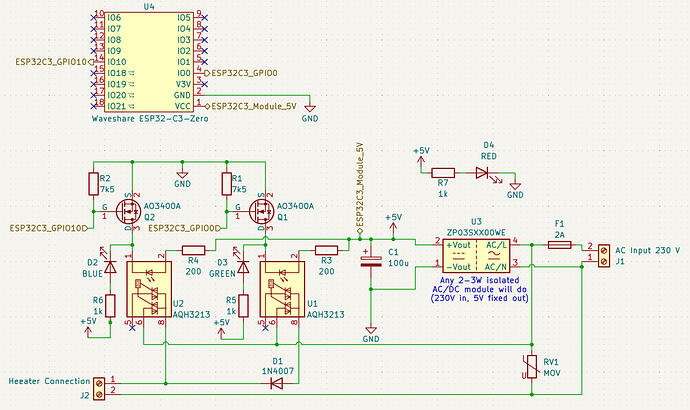Click the blue AC/DC module note text
This screenshot has height=410, width=690.
479,289
